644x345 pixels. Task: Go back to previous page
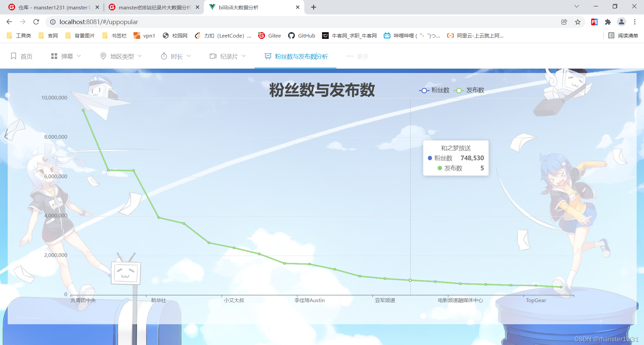point(9,22)
